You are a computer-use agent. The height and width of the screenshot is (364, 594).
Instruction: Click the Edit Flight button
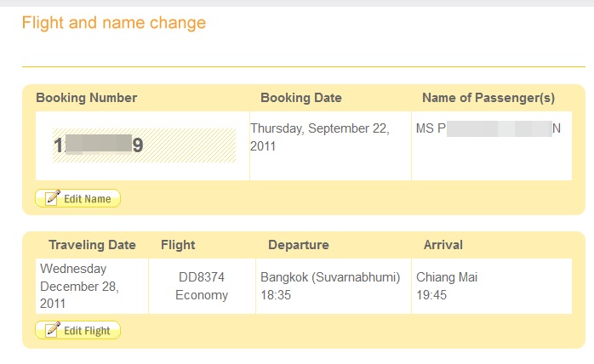(x=78, y=330)
